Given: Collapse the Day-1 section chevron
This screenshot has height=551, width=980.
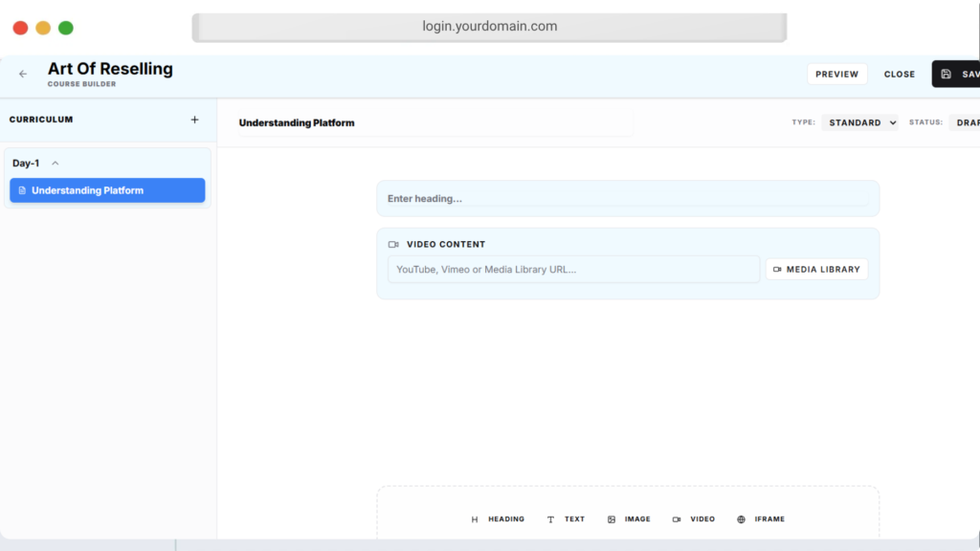Looking at the screenshot, I should pyautogui.click(x=56, y=164).
